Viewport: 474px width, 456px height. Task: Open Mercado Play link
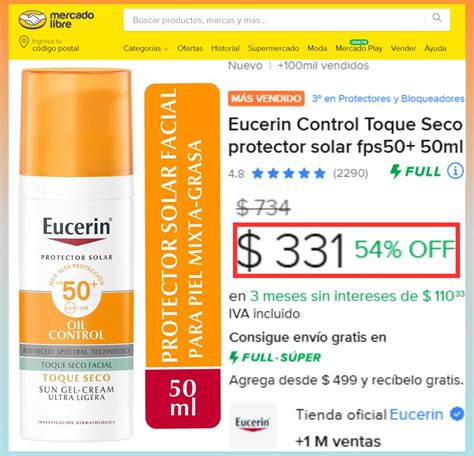[x=359, y=48]
